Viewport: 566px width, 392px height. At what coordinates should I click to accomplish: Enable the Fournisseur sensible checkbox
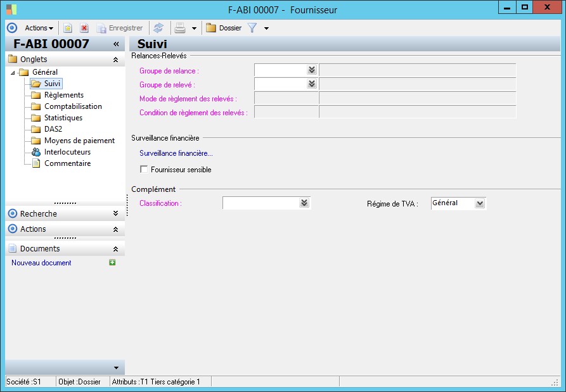[144, 170]
